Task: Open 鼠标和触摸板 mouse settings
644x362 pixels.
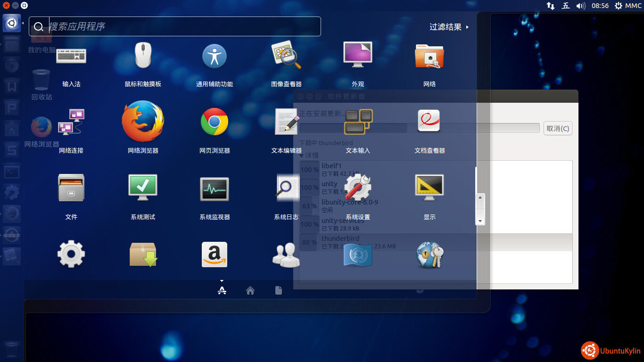Action: (x=143, y=56)
